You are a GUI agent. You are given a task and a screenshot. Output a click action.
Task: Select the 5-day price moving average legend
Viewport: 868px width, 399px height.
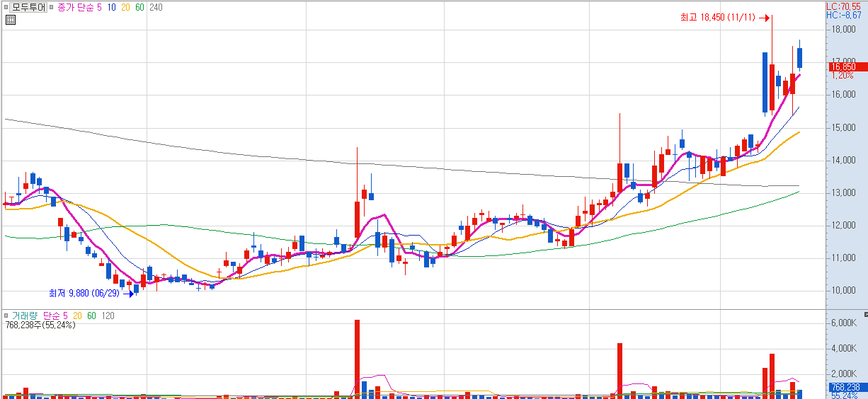click(x=99, y=8)
